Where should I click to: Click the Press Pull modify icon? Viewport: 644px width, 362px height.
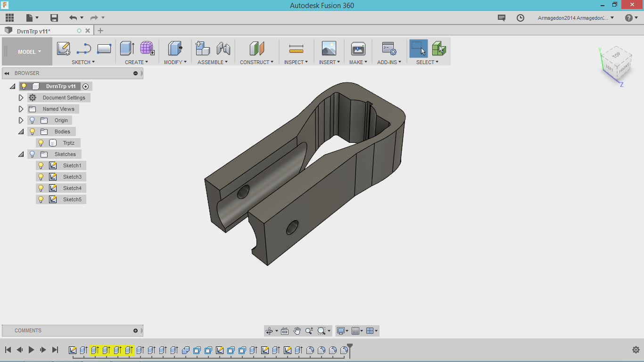pos(175,49)
